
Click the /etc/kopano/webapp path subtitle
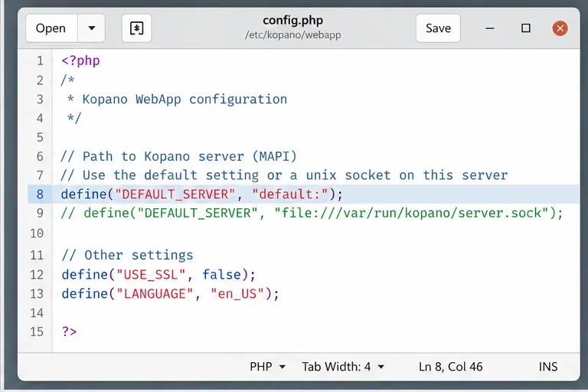point(293,35)
